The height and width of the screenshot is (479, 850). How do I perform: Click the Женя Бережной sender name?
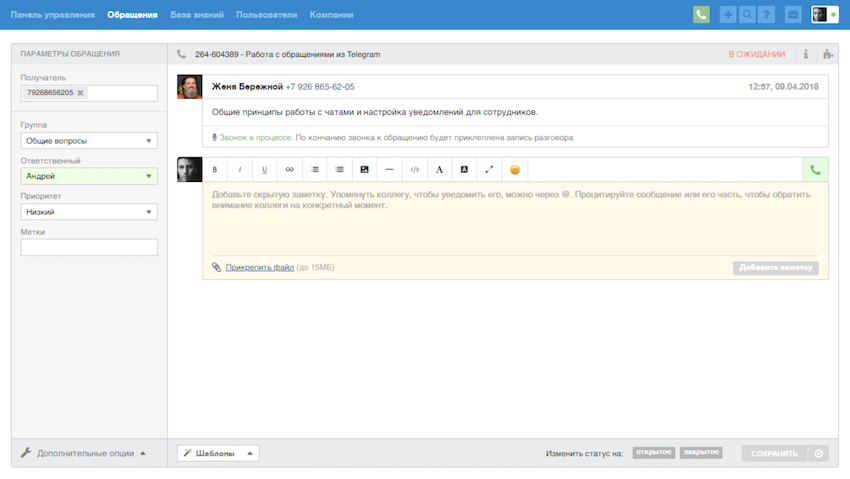(247, 87)
